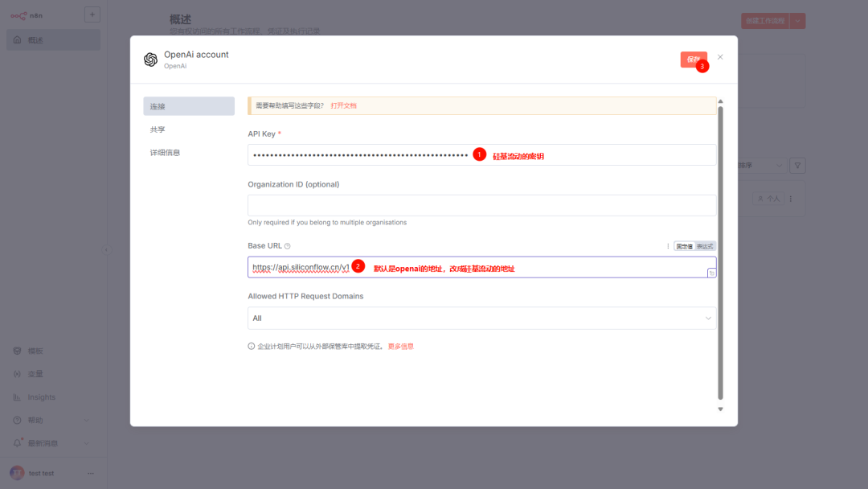Screen dimensions: 868x489
Task: Expand the 最新消息 chevron
Action: click(86, 444)
